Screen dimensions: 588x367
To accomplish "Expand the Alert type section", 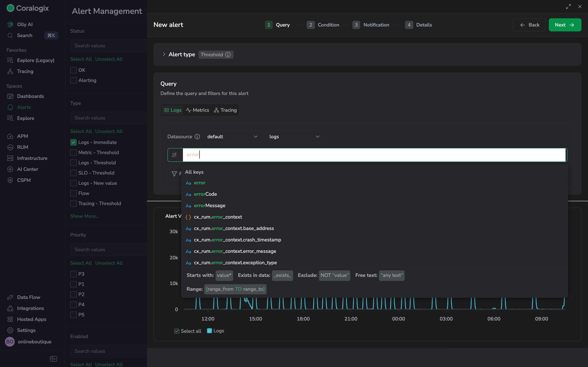I will 164,54.
